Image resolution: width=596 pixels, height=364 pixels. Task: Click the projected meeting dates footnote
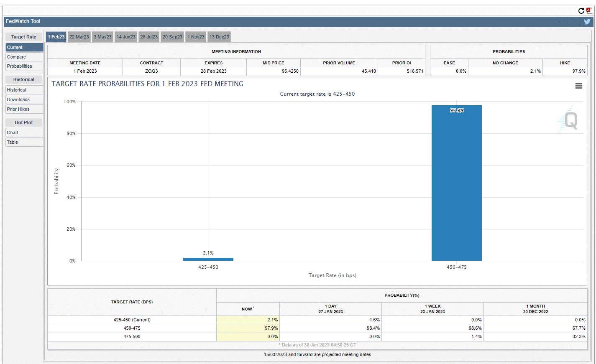tap(317, 354)
